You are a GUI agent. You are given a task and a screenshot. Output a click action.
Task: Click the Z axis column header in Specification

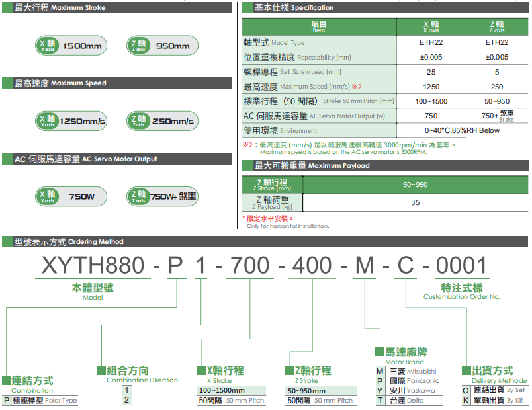point(497,26)
